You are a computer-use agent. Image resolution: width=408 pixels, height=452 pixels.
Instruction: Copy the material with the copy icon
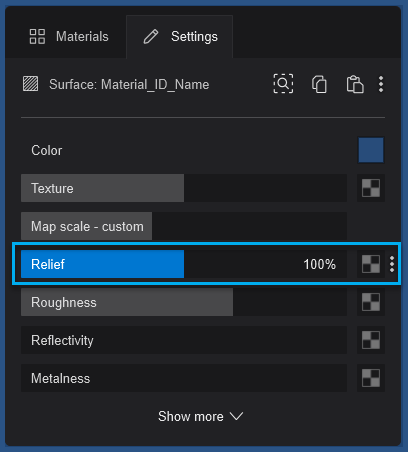(319, 84)
